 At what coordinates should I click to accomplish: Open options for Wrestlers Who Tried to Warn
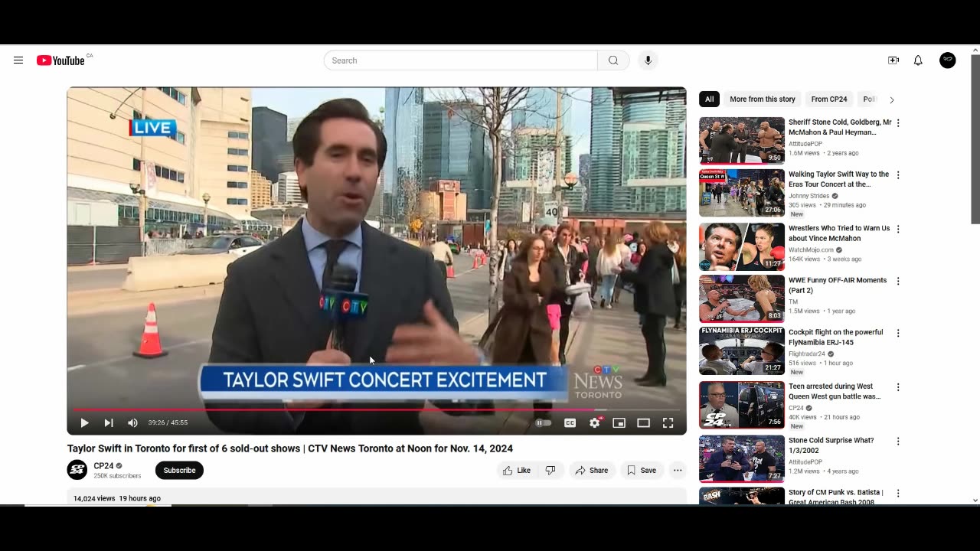click(x=898, y=229)
